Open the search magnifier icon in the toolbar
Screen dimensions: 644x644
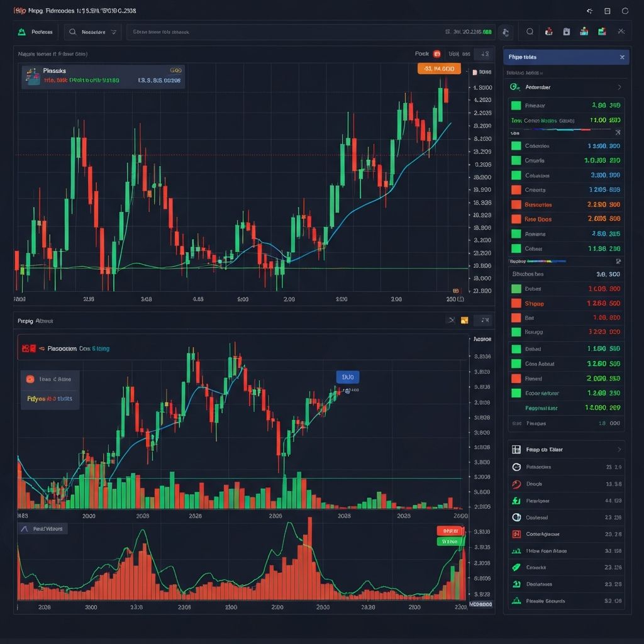[529, 31]
